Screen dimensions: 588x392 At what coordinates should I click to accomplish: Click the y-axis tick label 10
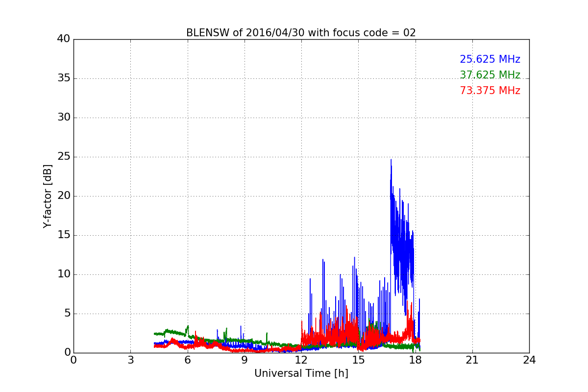click(64, 274)
